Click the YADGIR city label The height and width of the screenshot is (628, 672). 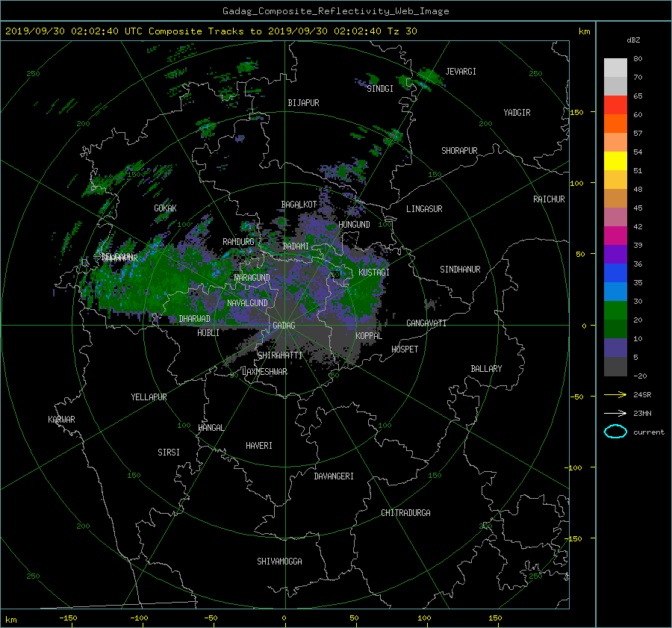tap(517, 113)
